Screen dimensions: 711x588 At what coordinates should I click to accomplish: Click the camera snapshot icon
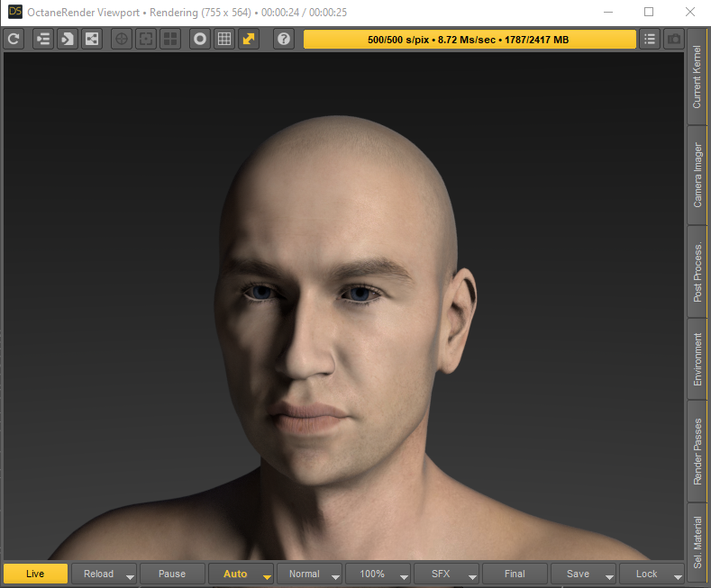point(674,39)
